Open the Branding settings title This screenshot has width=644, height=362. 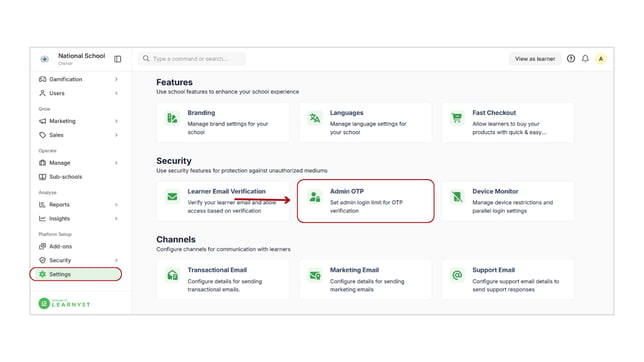(x=201, y=113)
